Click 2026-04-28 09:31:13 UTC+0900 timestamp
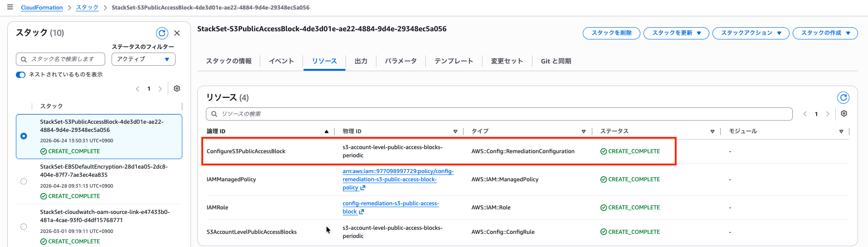This screenshot has width=868, height=247. 77,186
